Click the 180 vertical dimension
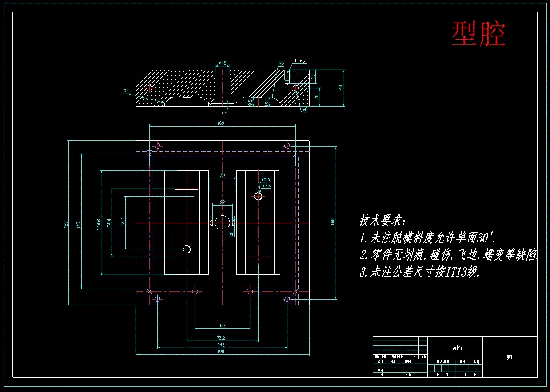550x392 pixels. 65,224
